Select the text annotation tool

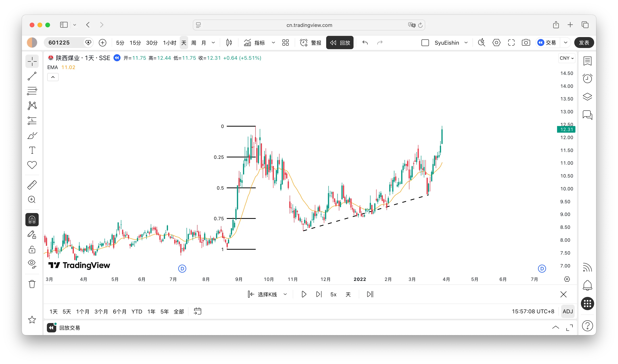click(x=32, y=150)
